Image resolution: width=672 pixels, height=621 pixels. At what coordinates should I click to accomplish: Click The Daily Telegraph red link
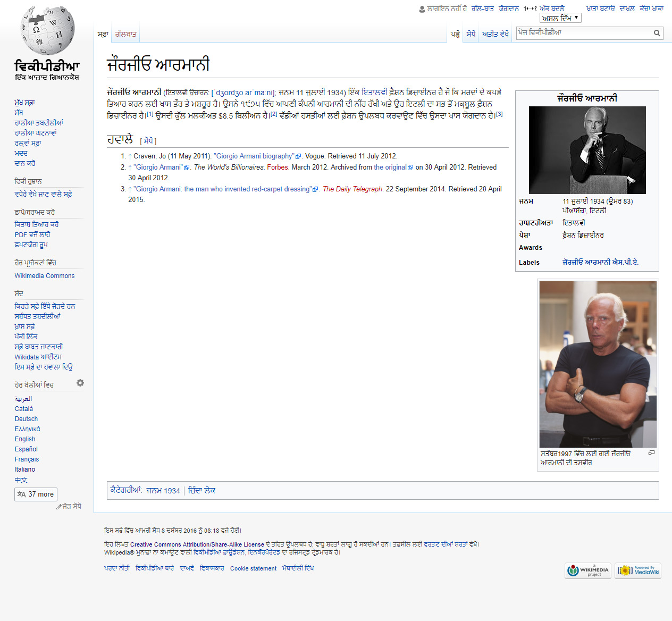352,189
